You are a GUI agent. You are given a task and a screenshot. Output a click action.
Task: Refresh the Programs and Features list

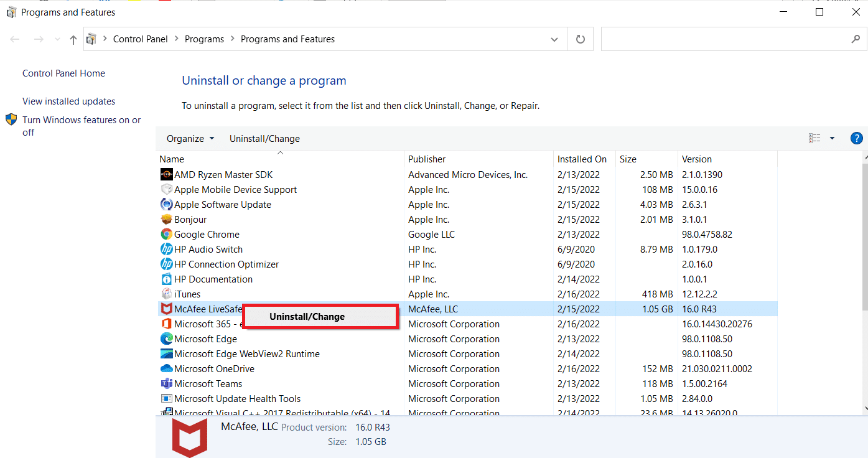581,39
